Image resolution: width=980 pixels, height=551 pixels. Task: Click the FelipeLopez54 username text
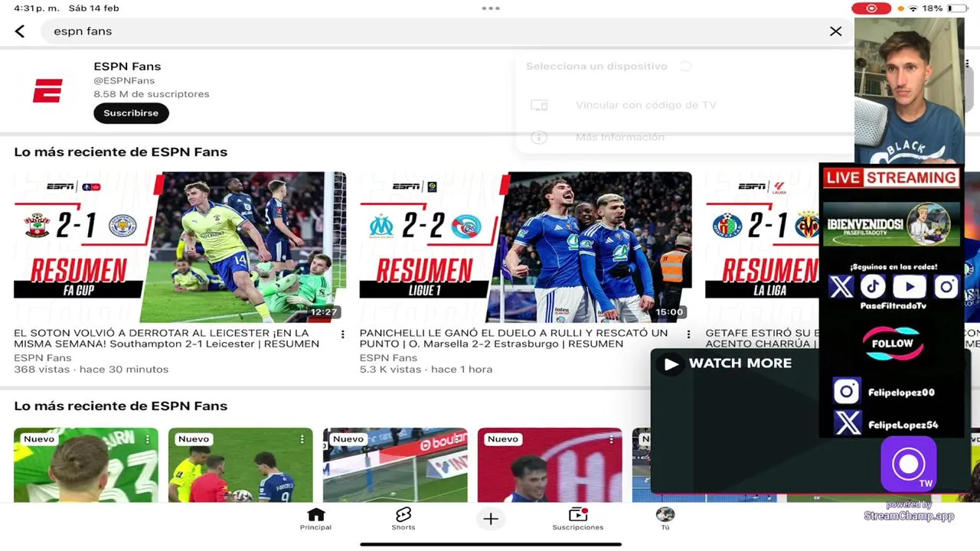coord(903,425)
